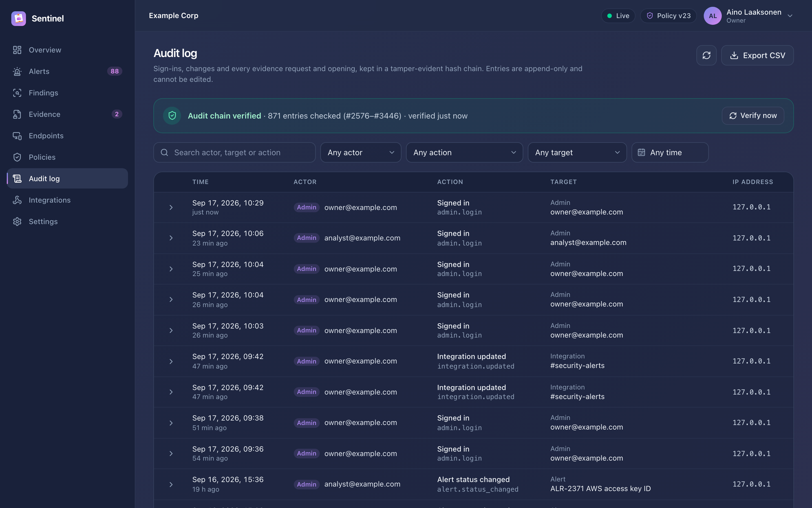Click the Live status indicator
812x508 pixels.
click(618, 16)
